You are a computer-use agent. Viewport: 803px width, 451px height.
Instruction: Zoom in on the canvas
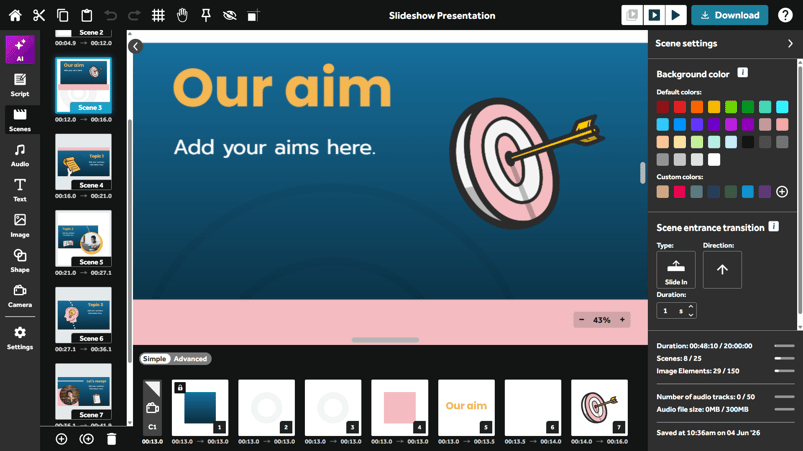click(x=622, y=320)
